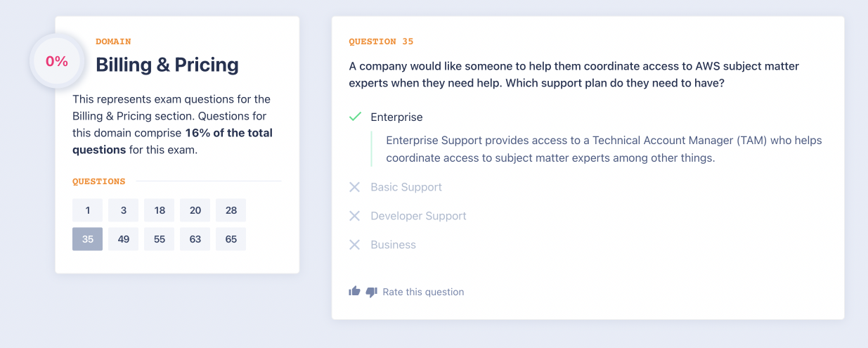Open question 65
The image size is (868, 348).
[x=231, y=239]
